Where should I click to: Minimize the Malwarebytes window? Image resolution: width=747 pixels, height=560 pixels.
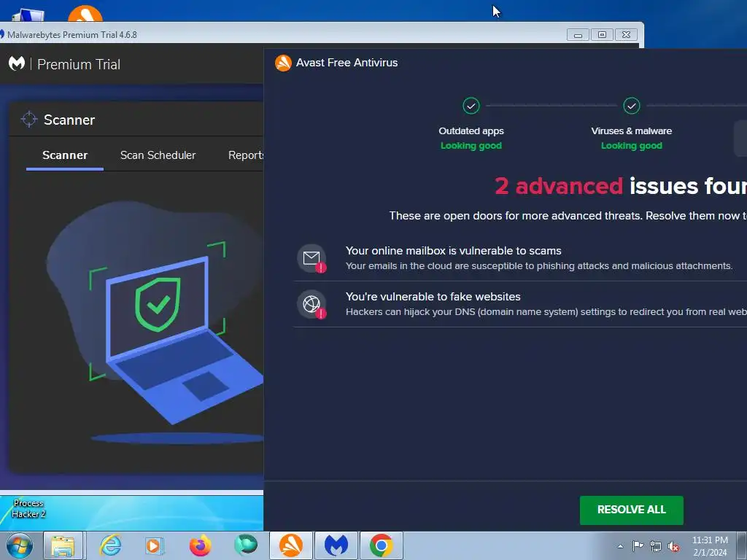point(578,35)
